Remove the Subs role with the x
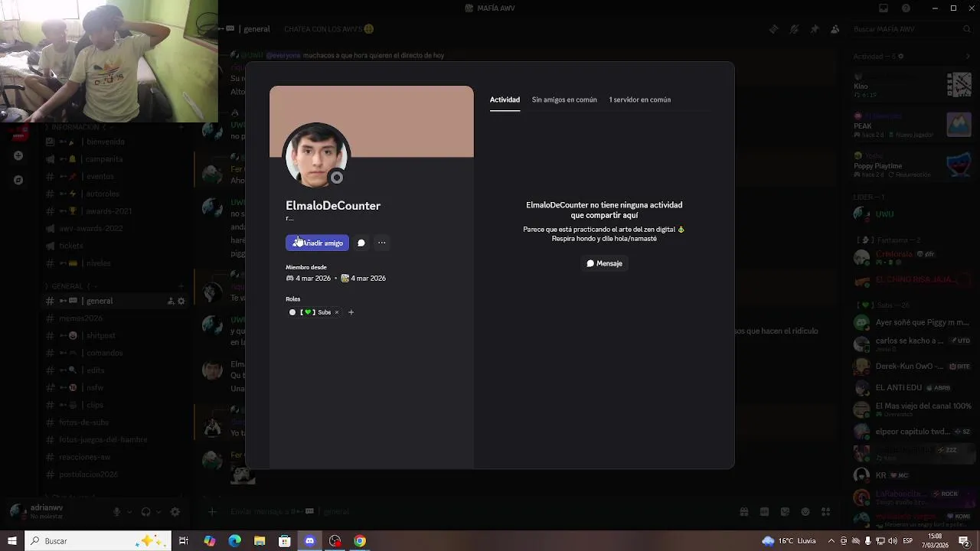Viewport: 980px width, 551px height. tap(336, 312)
